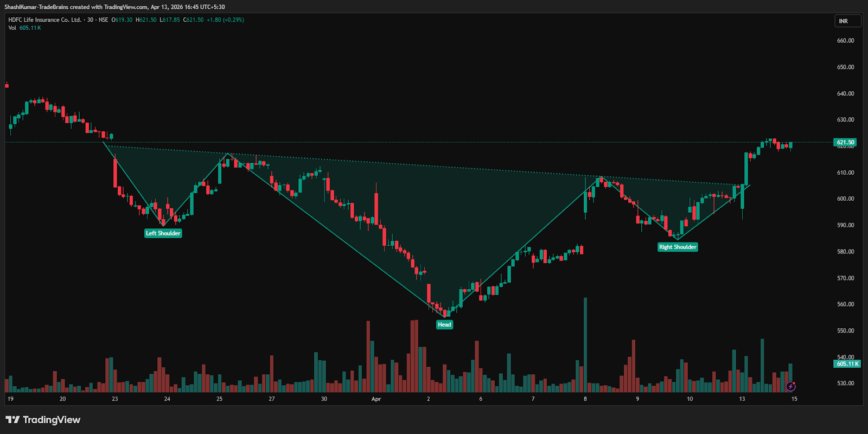The width and height of the screenshot is (868, 434).
Task: Click the TradingView logo at bottom left
Action: point(43,420)
